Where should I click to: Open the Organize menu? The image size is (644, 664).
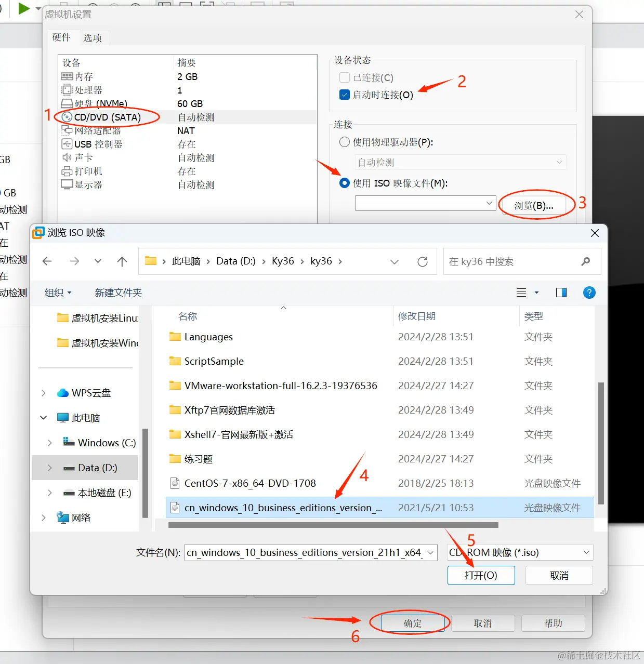[58, 293]
